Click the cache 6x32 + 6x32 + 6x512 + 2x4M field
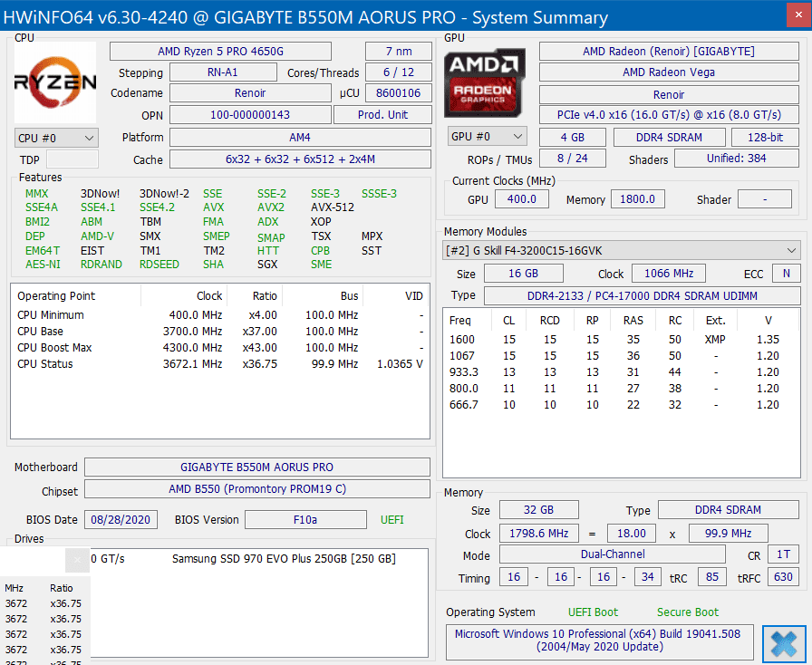Viewport: 812px width, 665px height. pos(300,159)
